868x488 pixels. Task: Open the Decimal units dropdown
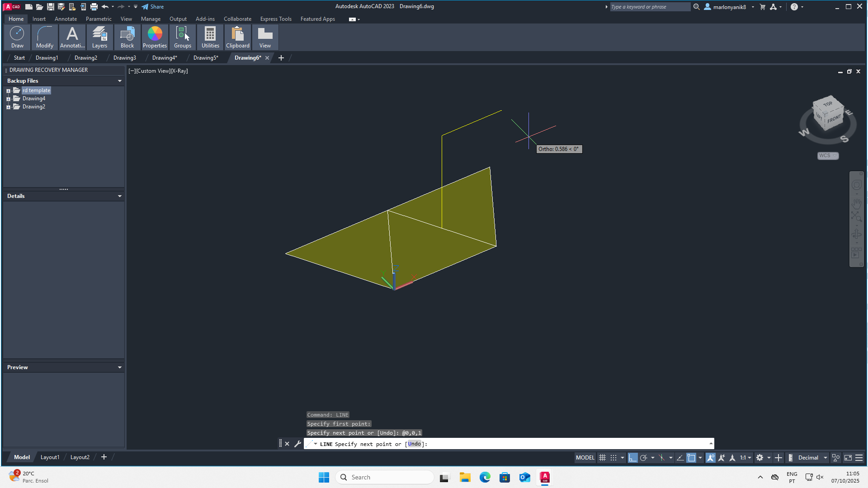(812, 458)
